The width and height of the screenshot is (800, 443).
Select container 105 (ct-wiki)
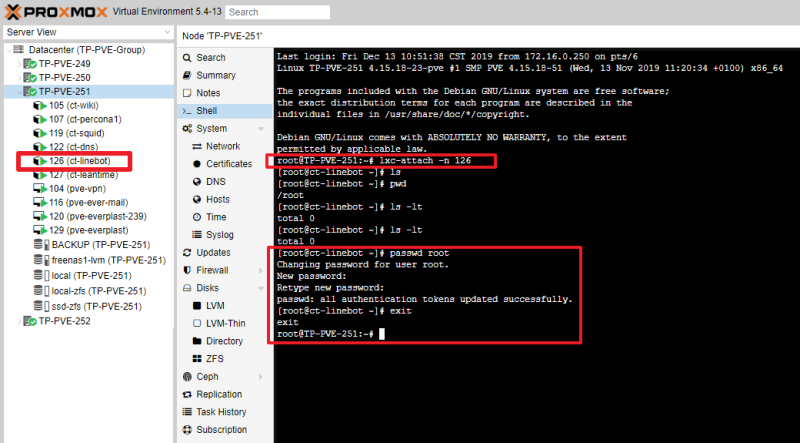click(73, 105)
